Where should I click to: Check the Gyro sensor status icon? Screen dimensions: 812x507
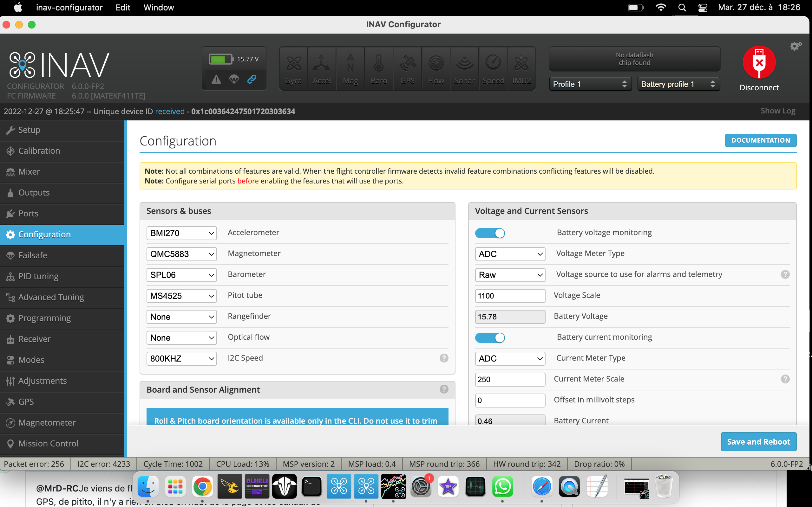293,68
